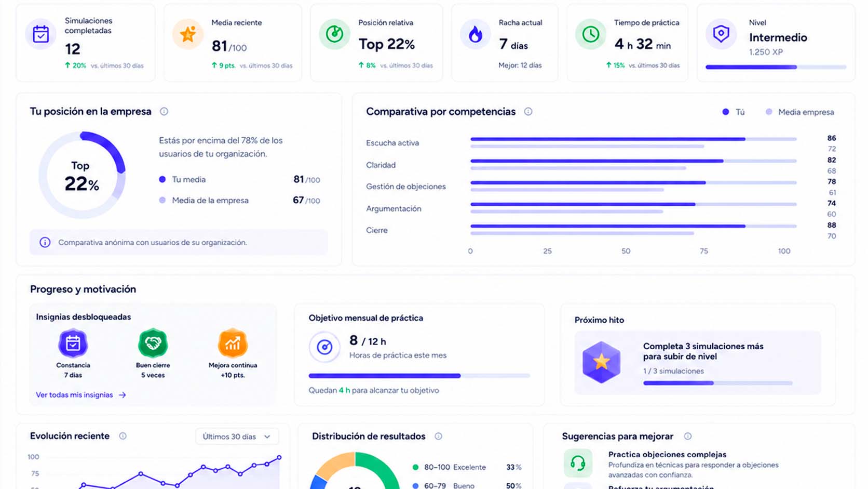Click the 20% increase on Simulaciones completadas
Image resolution: width=868 pixels, height=489 pixels.
pyautogui.click(x=75, y=65)
